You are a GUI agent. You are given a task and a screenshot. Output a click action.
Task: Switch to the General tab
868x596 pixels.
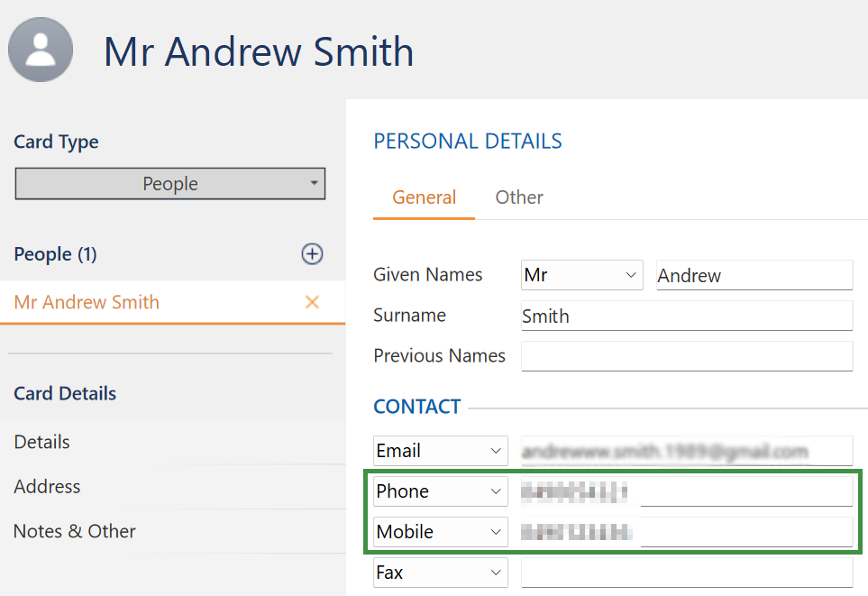[x=424, y=197]
